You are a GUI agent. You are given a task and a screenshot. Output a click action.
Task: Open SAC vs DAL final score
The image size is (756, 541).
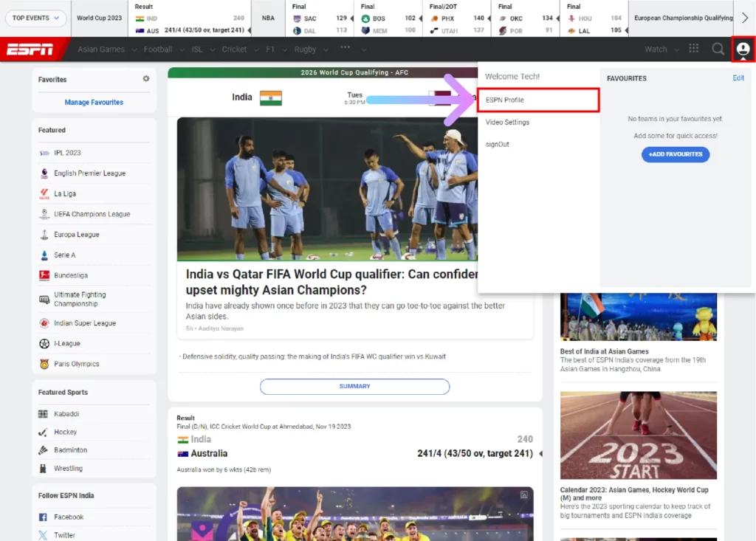tap(320, 19)
